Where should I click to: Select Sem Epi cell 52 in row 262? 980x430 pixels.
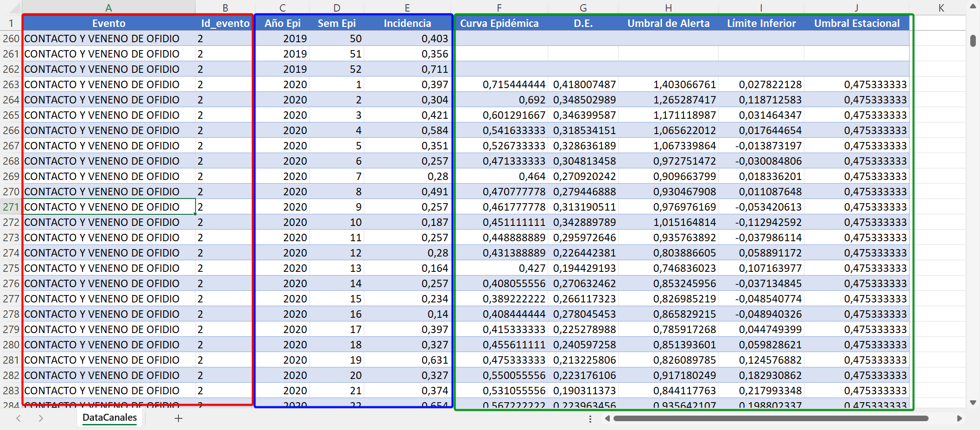337,69
